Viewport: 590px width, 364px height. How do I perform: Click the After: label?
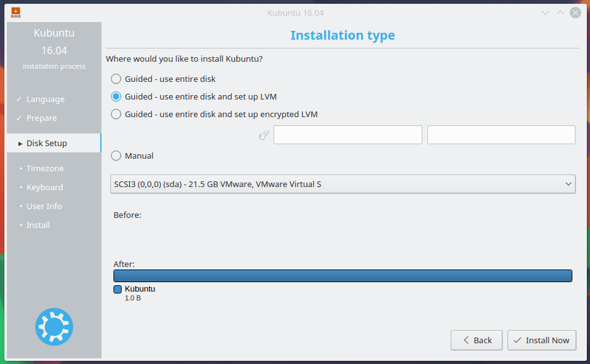pyautogui.click(x=124, y=264)
